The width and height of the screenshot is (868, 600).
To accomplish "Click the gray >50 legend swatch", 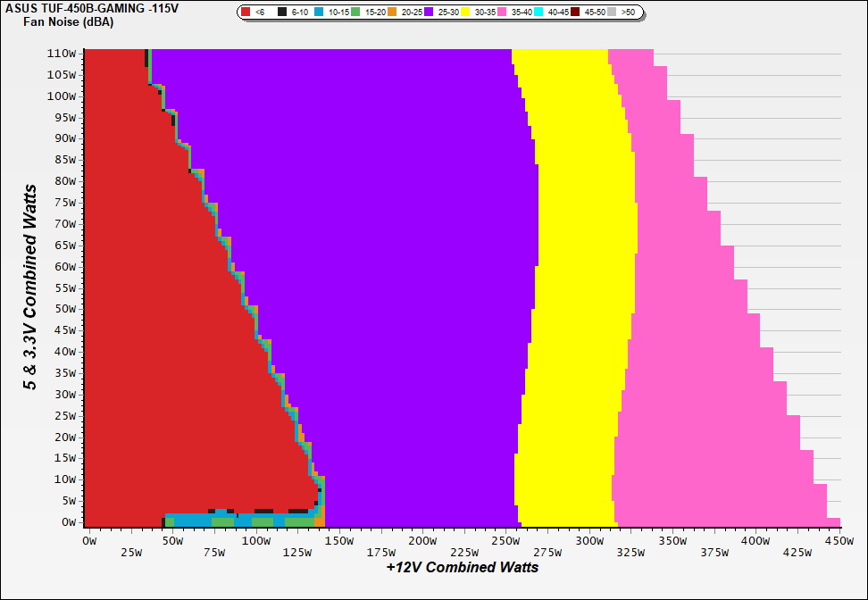I will pos(612,12).
